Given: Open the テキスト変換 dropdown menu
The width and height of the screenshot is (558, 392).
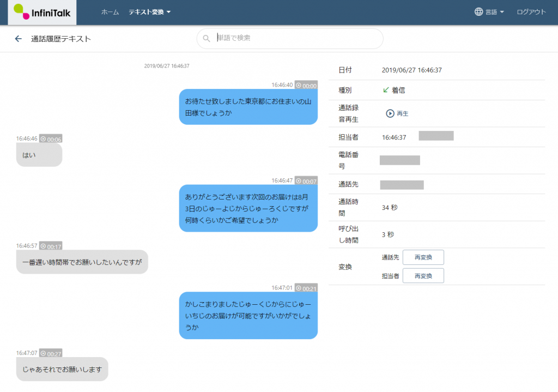Looking at the screenshot, I should (150, 12).
